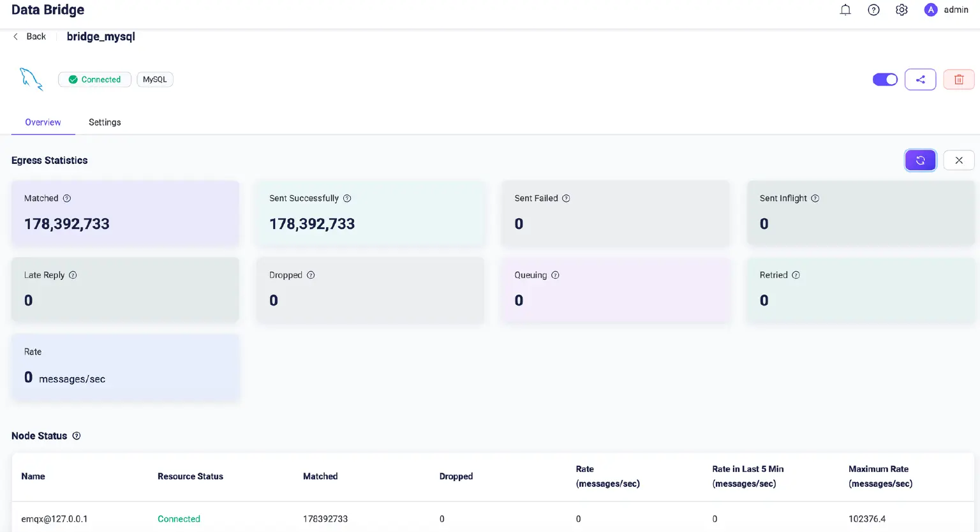Screen dimensions: 980x532
Task: Select the emqx@127.0.0.1 node row
Action: (55, 519)
